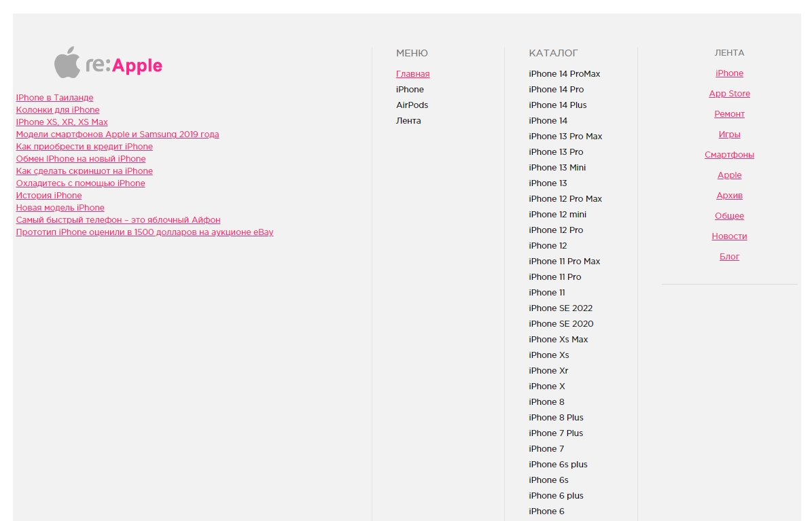Open iPhone 11 catalog item

547,293
